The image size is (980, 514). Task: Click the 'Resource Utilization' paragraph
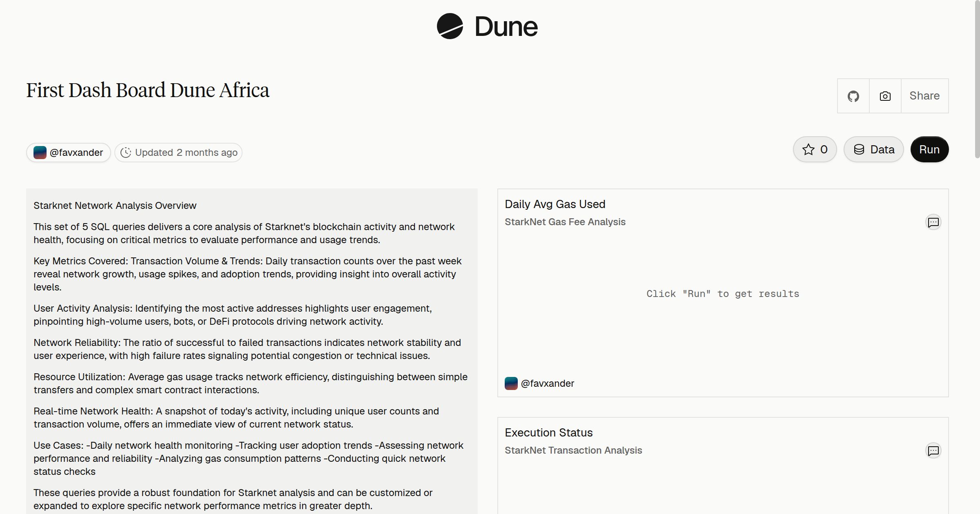coord(250,383)
